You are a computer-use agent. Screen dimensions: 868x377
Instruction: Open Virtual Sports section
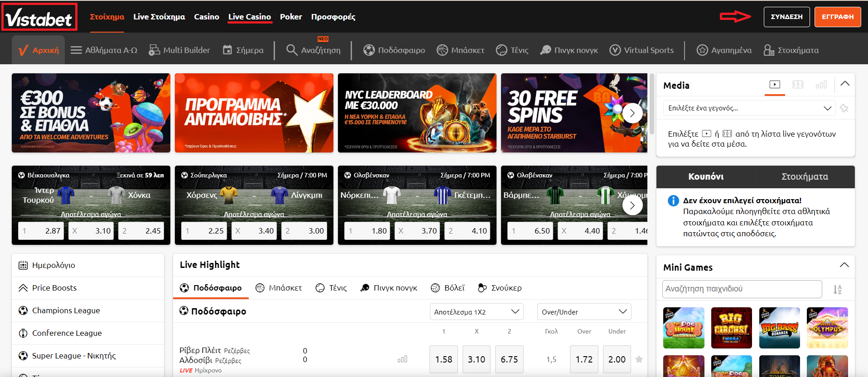[641, 50]
